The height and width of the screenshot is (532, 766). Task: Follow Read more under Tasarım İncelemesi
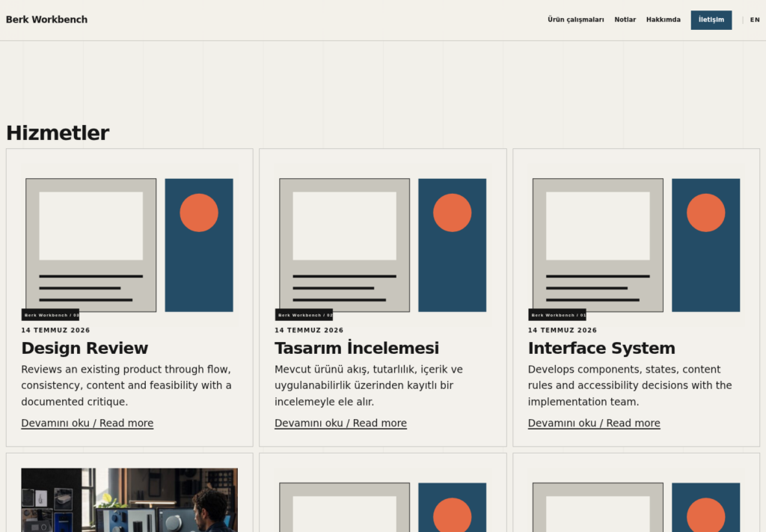click(340, 423)
